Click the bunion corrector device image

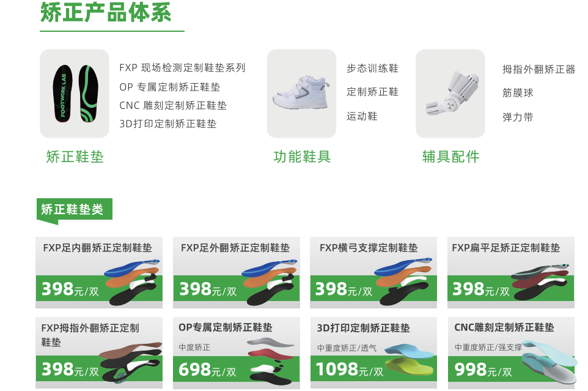450,94
